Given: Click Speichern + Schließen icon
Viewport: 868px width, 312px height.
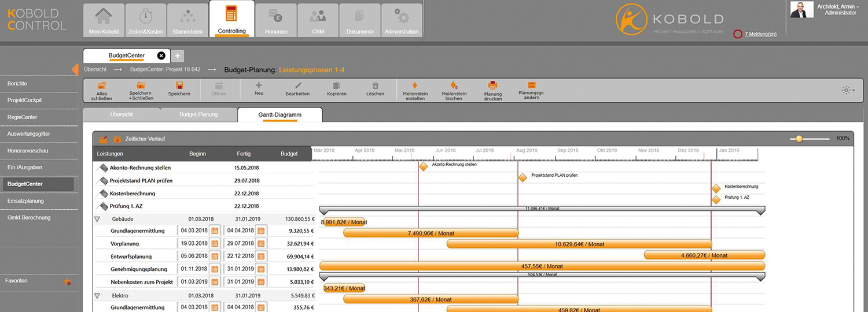Looking at the screenshot, I should click(x=141, y=86).
